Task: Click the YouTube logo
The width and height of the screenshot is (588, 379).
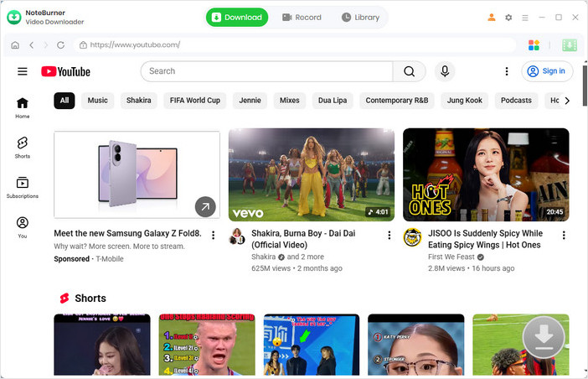Action: [65, 71]
